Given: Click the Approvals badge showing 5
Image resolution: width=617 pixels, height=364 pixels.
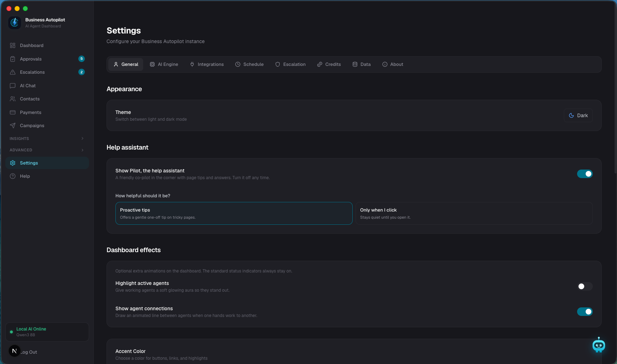Looking at the screenshot, I should pyautogui.click(x=82, y=59).
